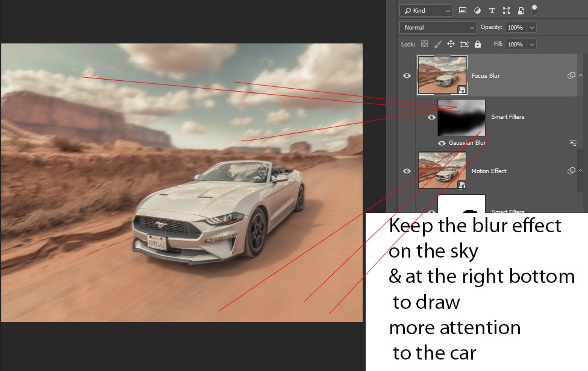Toggle Gaussian Blur filter visibility
The image size is (588, 371).
click(442, 143)
